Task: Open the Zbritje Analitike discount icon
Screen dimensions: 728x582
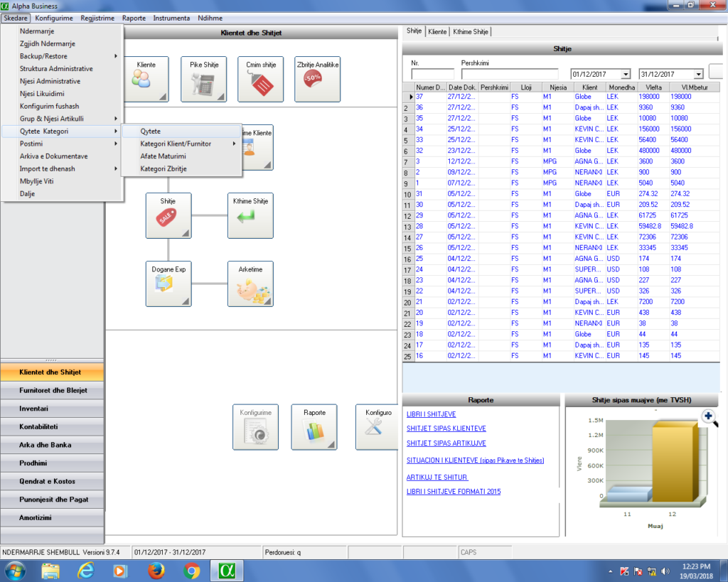Action: click(318, 79)
